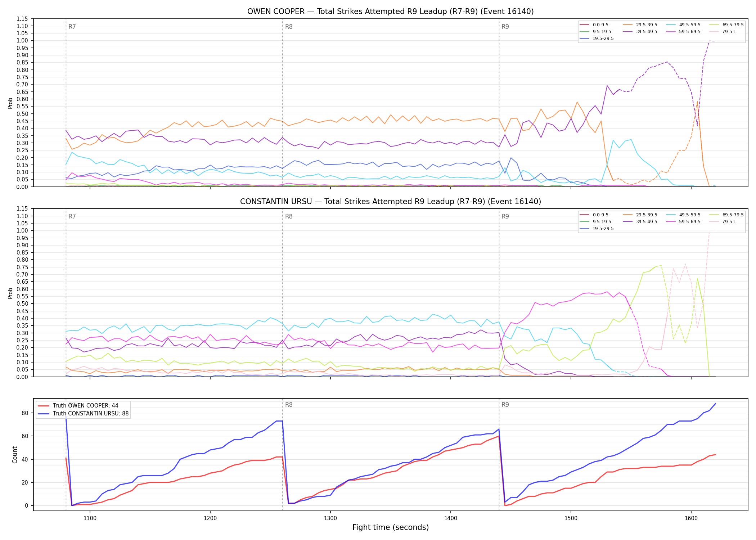
Task: Click x-axis tick label 1400
Action: pos(451,518)
